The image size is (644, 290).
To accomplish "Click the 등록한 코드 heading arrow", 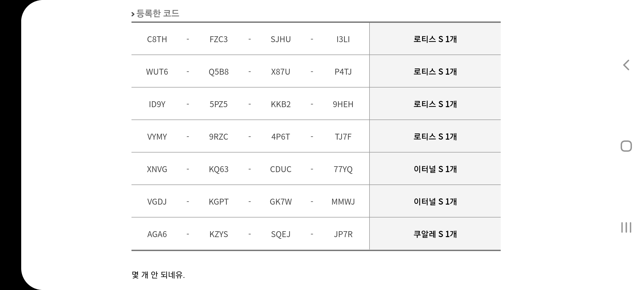I will pos(133,14).
